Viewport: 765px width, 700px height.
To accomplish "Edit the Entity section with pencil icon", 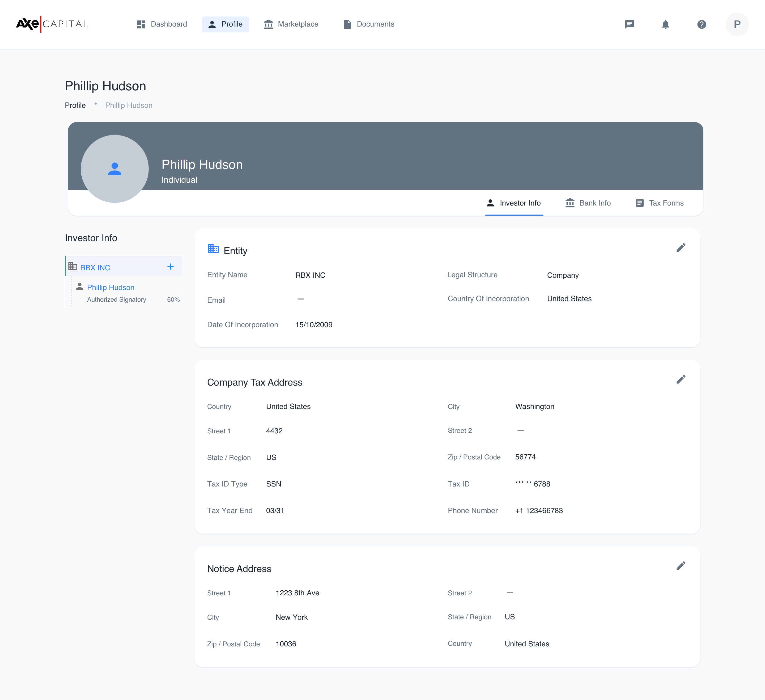I will 681,248.
